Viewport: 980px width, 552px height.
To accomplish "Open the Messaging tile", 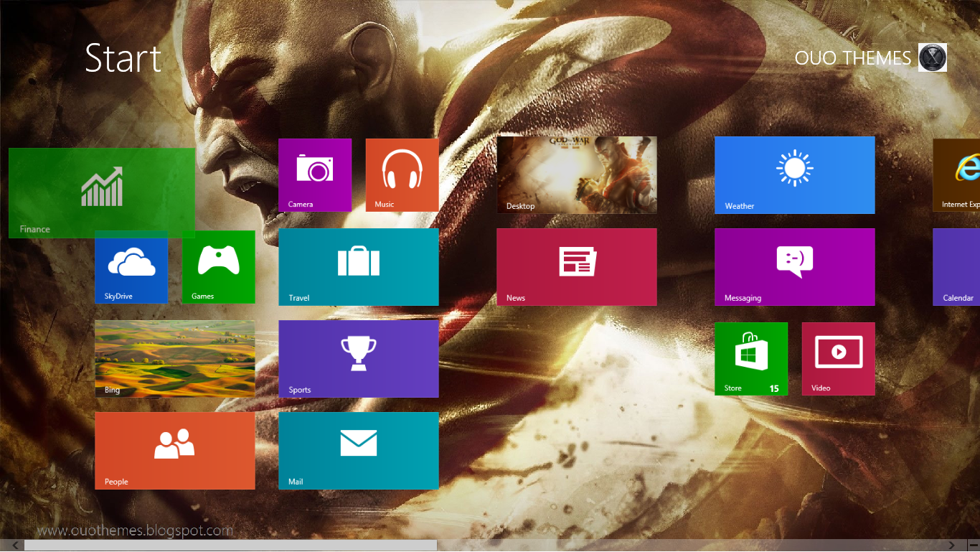I will [795, 267].
